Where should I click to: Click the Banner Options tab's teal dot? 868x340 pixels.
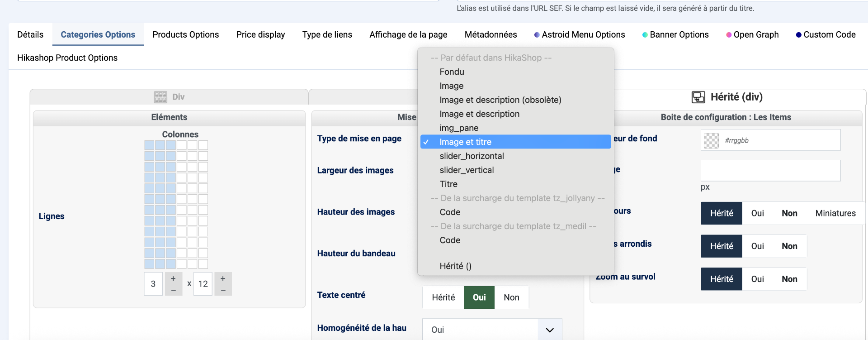645,35
